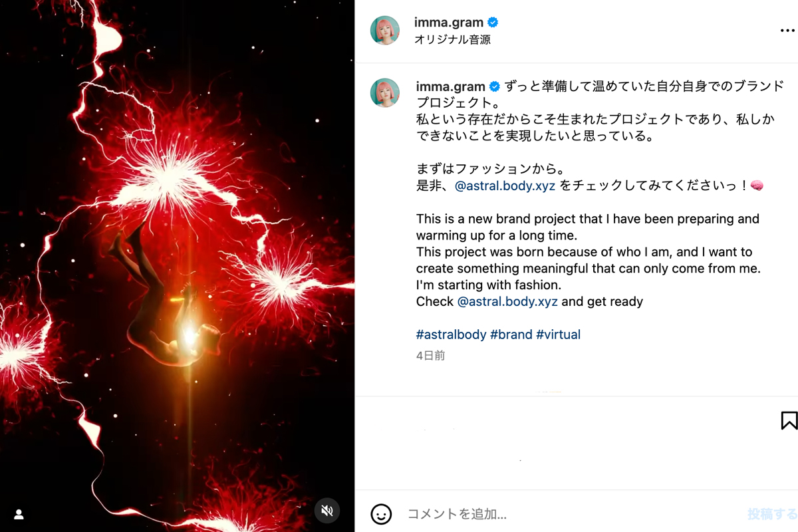Unmute the video with the speaker icon
The height and width of the screenshot is (532, 798).
point(327,510)
